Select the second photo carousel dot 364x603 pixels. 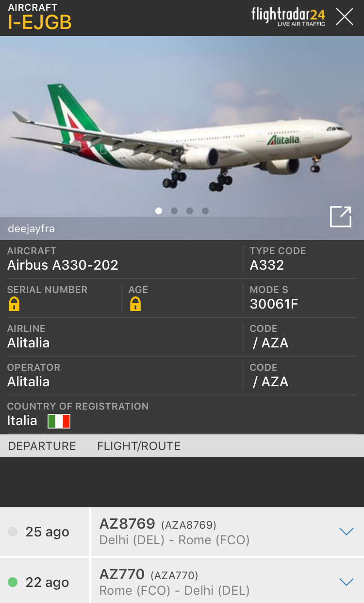pyautogui.click(x=174, y=211)
